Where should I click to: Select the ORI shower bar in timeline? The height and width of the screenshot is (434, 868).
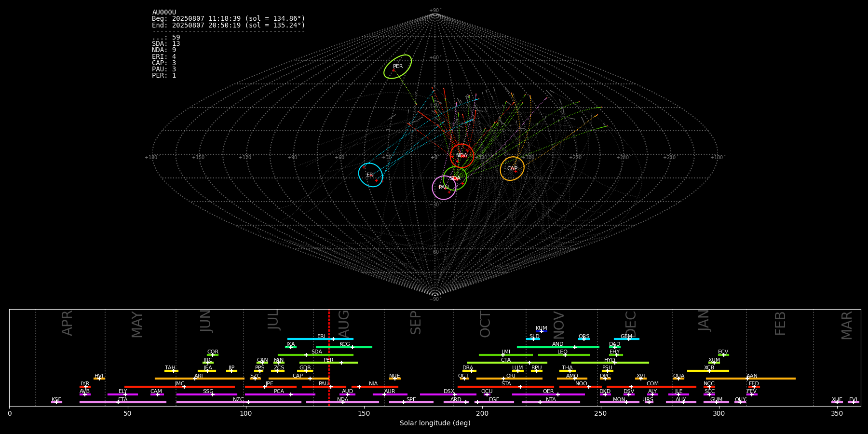pos(509,379)
